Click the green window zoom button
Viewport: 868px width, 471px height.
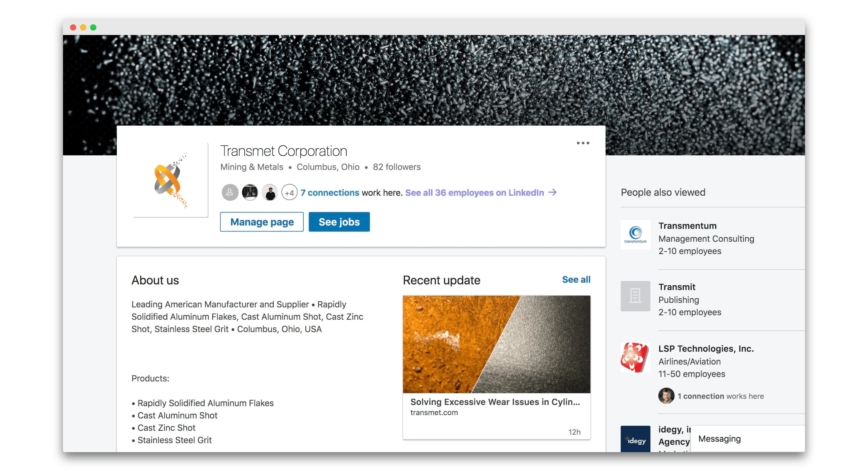pyautogui.click(x=93, y=27)
